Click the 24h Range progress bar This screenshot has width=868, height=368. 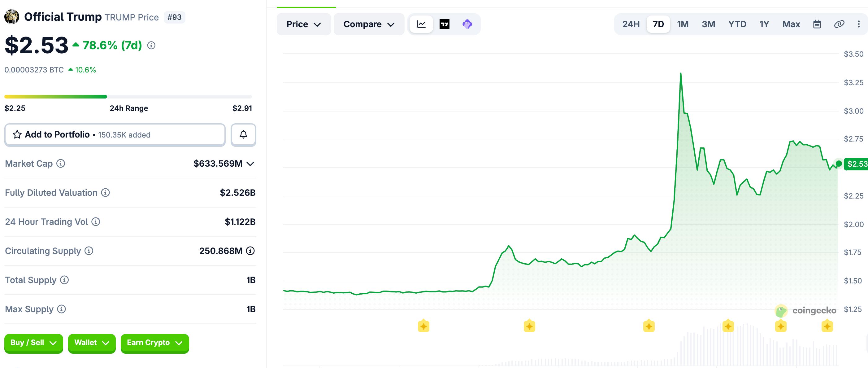pos(128,97)
